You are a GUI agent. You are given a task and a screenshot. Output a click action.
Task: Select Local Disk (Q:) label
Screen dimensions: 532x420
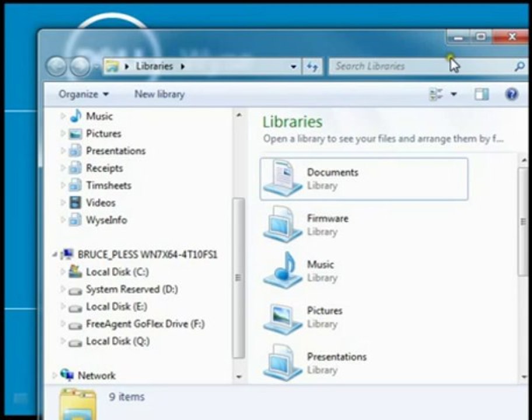(118, 341)
